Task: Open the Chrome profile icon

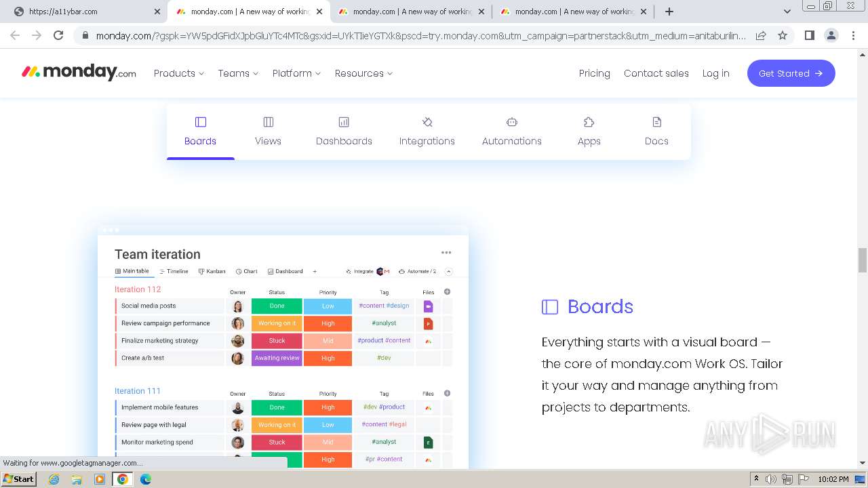Action: [x=831, y=35]
